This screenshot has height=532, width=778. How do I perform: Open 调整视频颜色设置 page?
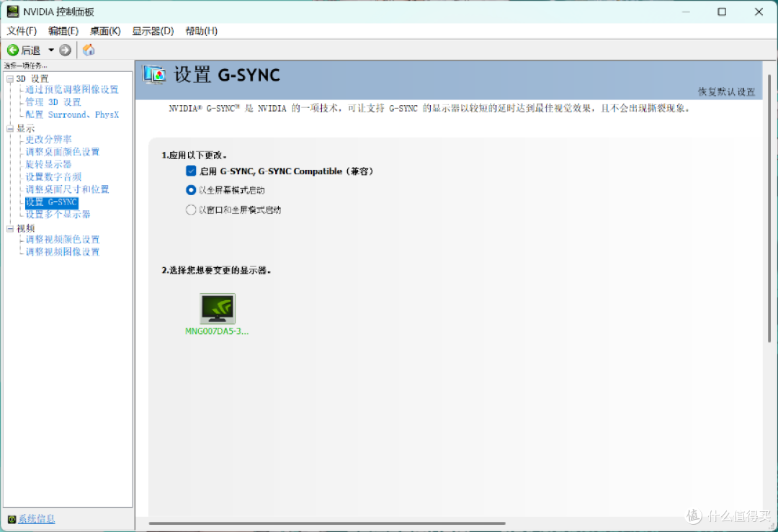point(63,240)
